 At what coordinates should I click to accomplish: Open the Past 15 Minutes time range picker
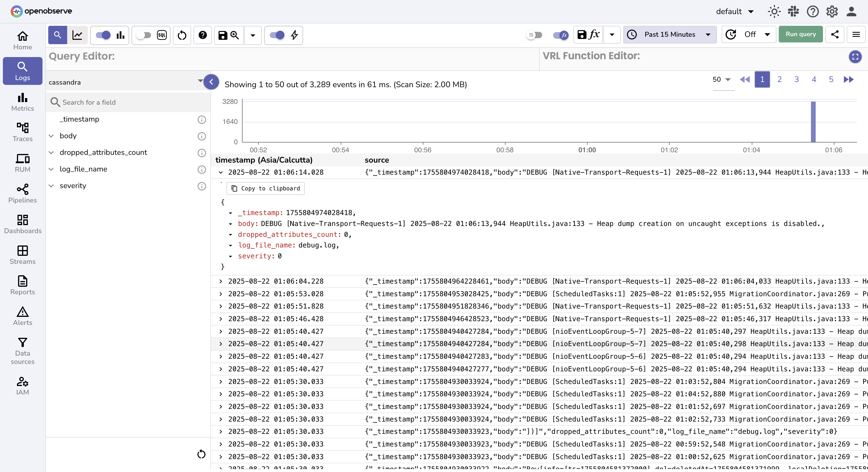670,34
